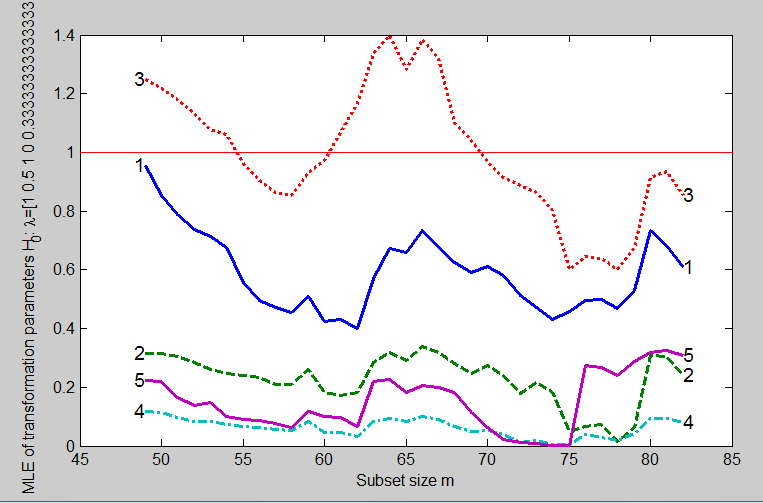
Task: Click the left label 1 of the blue curve
Action: tap(140, 166)
